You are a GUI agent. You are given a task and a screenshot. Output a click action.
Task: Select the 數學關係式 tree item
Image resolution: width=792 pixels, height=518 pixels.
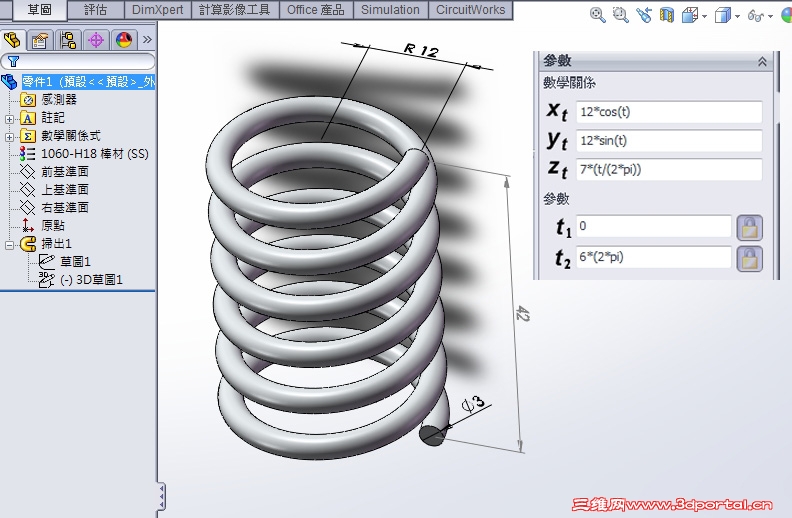tap(71, 136)
